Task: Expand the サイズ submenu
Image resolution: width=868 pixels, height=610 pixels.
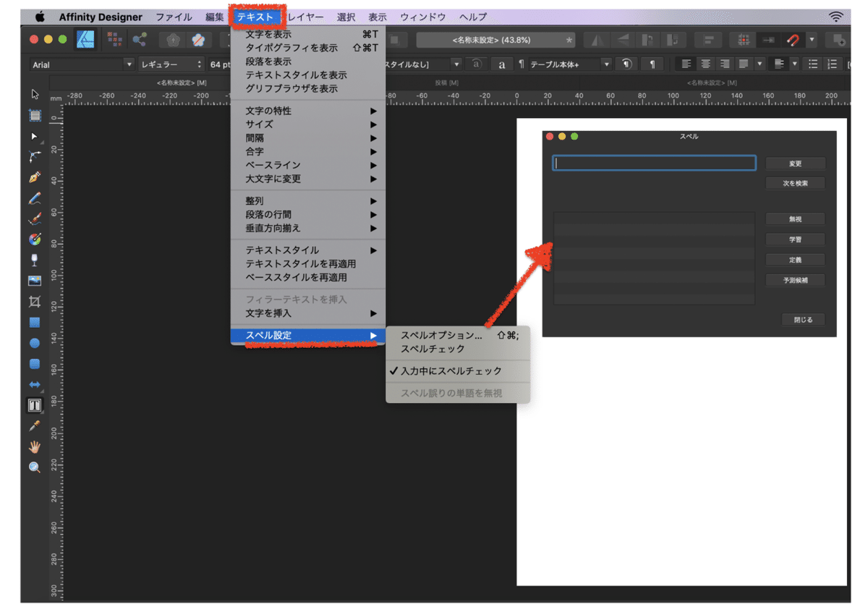Action: [x=308, y=124]
